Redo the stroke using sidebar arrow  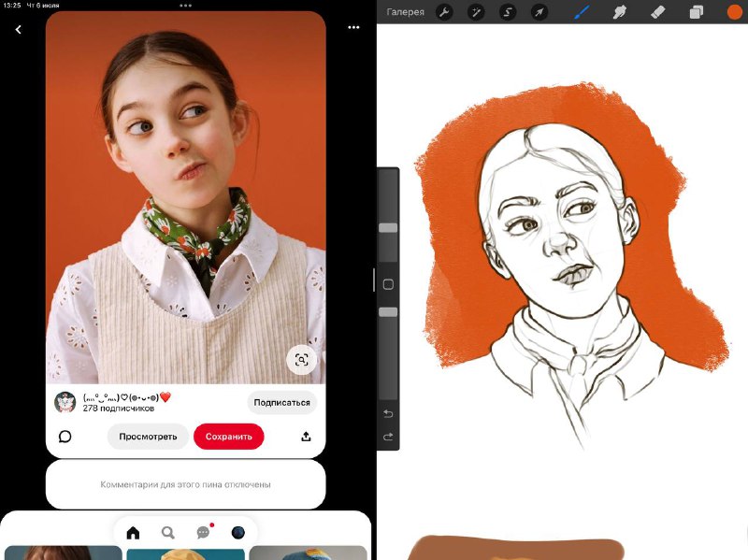tap(388, 437)
